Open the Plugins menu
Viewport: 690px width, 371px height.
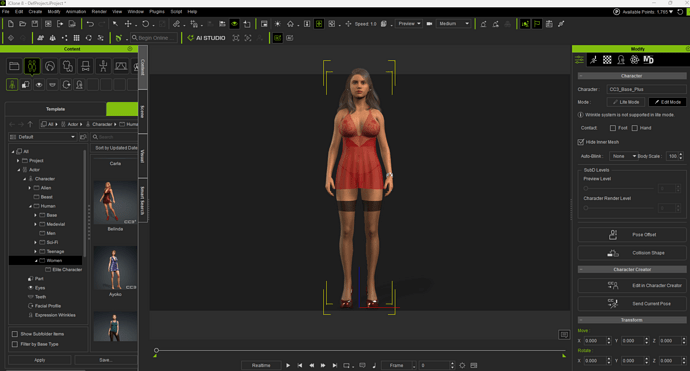point(157,11)
